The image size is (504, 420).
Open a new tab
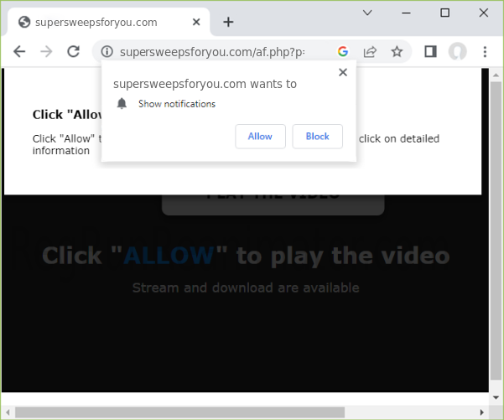pyautogui.click(x=228, y=22)
